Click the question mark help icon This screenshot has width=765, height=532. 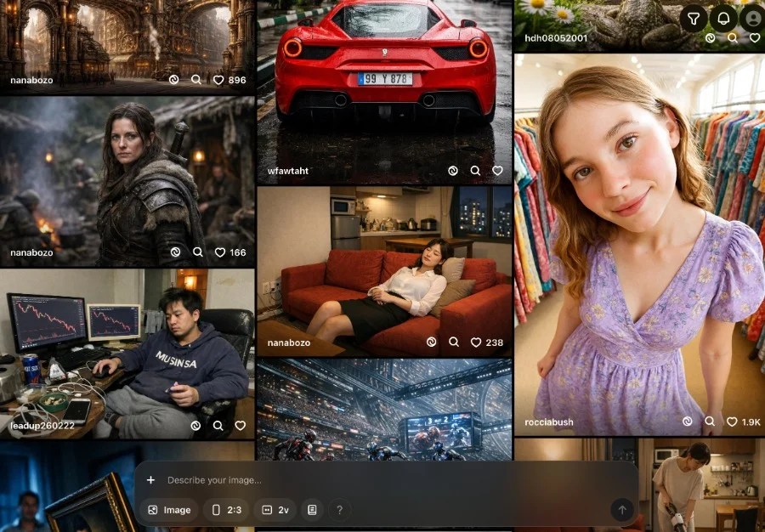coord(339,510)
